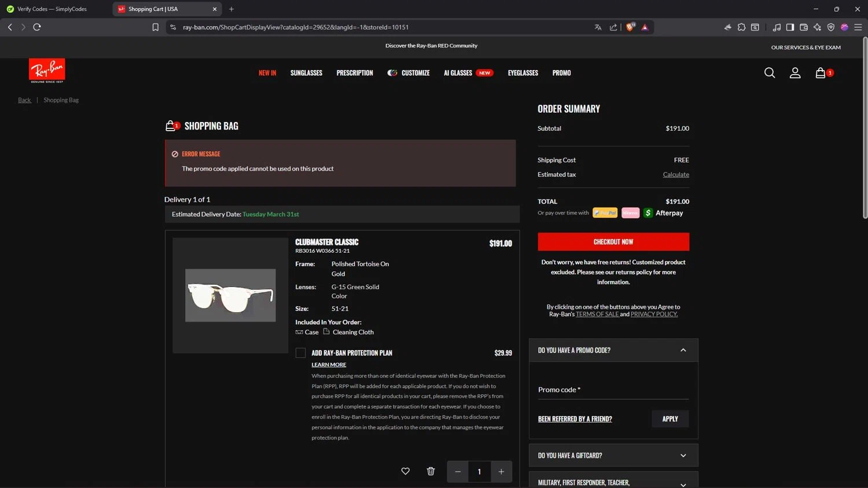Focus the Promo code input field
The height and width of the screenshot is (488, 868).
(613, 389)
